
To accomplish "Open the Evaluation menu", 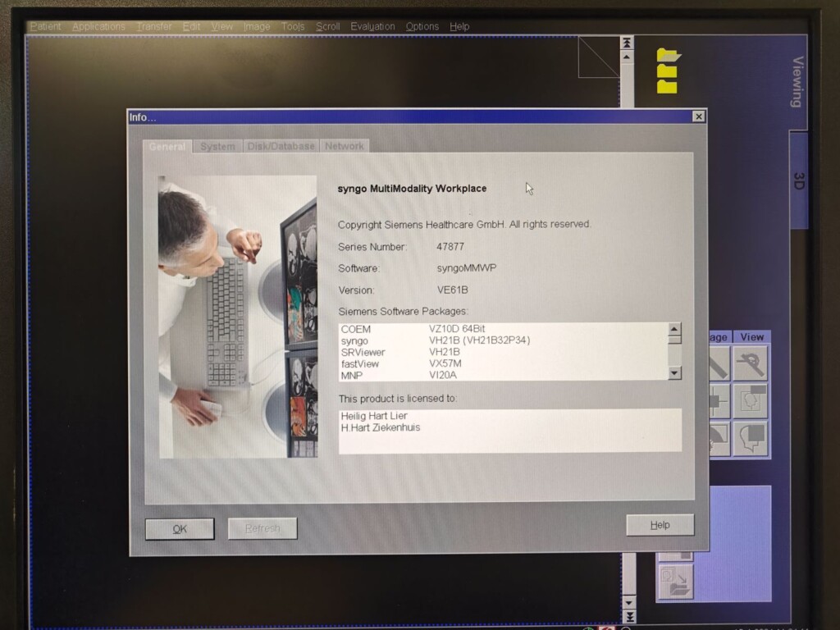I will [372, 26].
